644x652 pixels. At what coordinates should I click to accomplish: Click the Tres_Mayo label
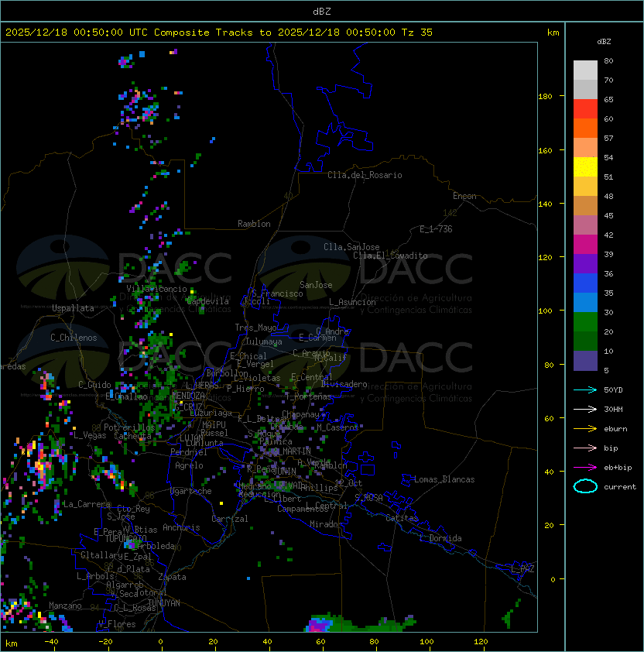coord(255,328)
